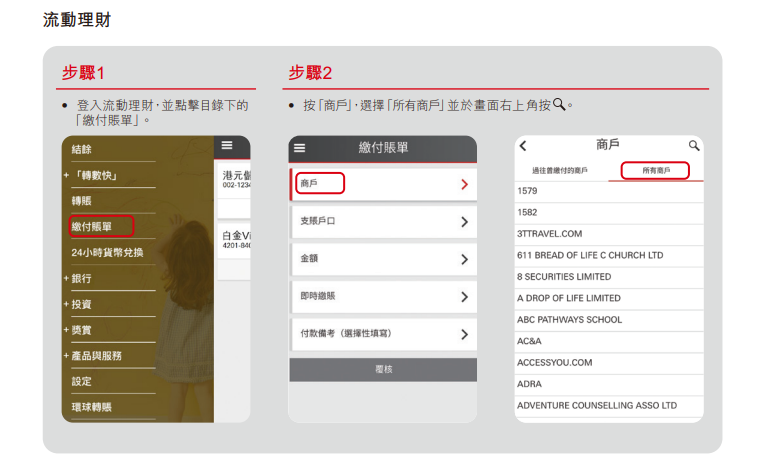Image resolution: width=758 pixels, height=461 pixels.
Task: Expand the 金額 row arrow
Action: pos(464,259)
